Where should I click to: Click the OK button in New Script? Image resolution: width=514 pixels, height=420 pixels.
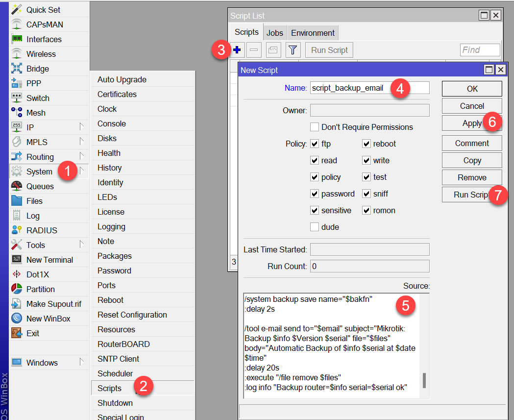point(472,89)
